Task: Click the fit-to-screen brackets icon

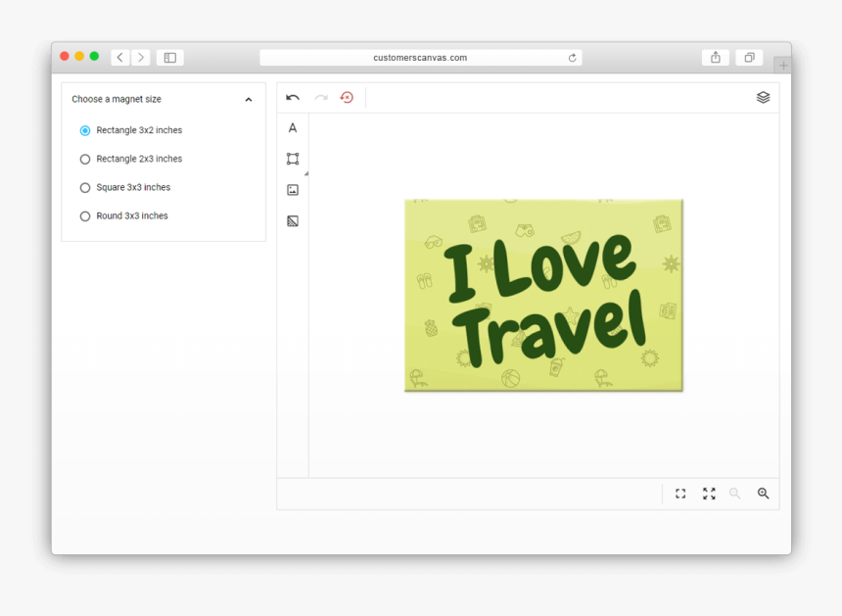Action: pyautogui.click(x=680, y=494)
